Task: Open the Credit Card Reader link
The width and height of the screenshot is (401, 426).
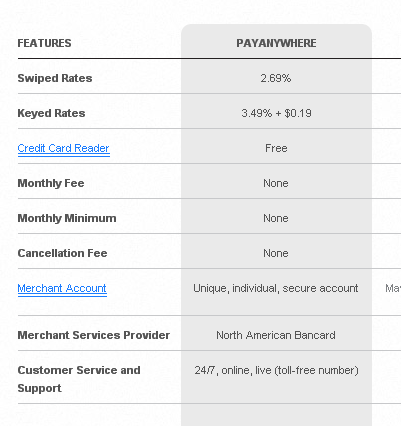Action: (x=63, y=148)
